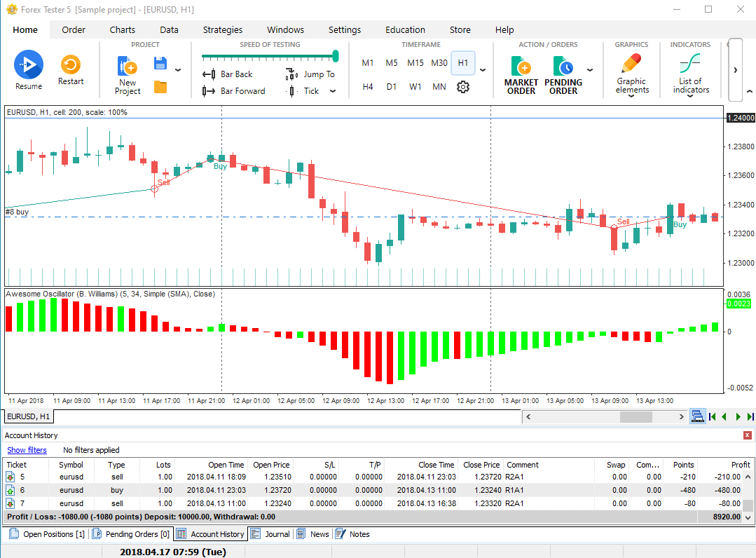Click the Resume testing play icon
Screen dimensions: 756x558
point(29,65)
